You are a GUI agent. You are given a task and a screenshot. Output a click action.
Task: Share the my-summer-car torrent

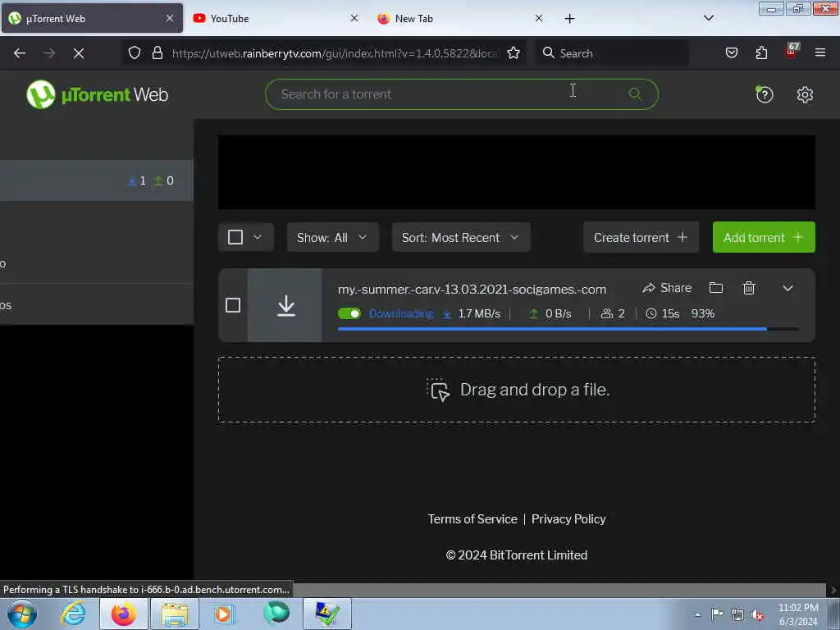pyautogui.click(x=667, y=288)
